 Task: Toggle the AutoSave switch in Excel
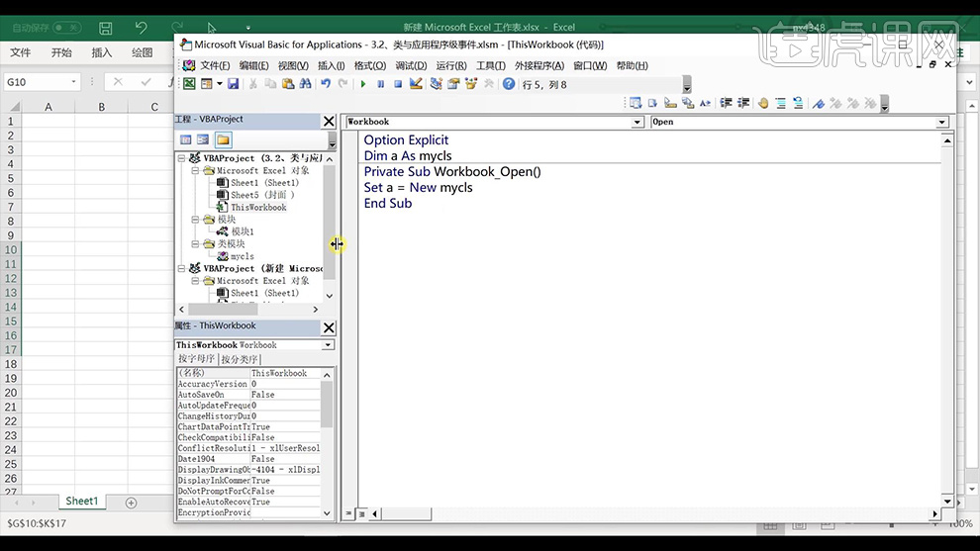[67, 28]
